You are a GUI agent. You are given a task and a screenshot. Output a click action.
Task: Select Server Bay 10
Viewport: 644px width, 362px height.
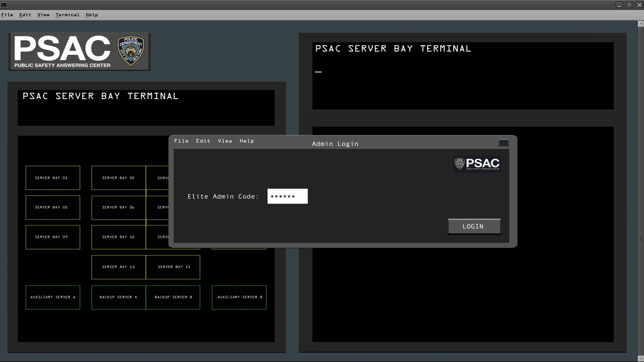(x=118, y=237)
